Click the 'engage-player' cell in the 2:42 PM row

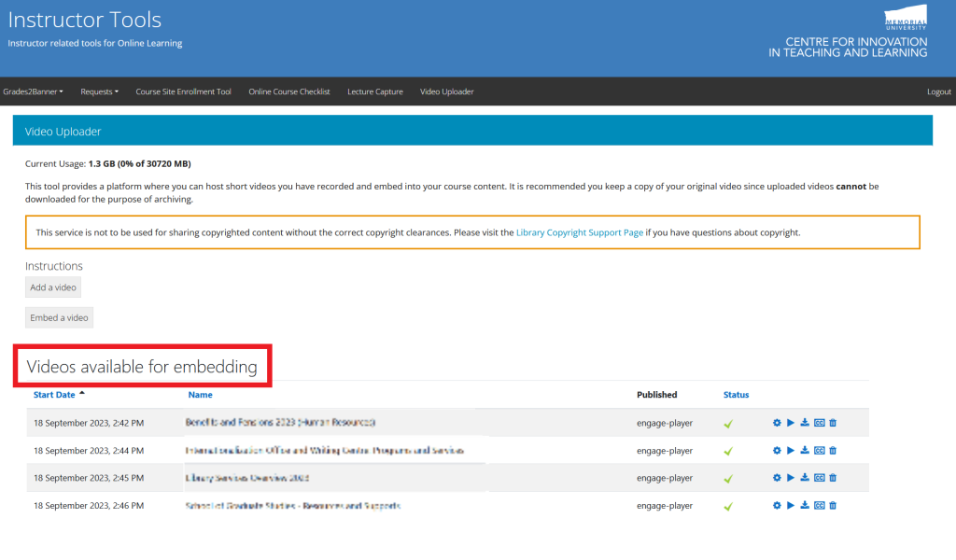(665, 423)
